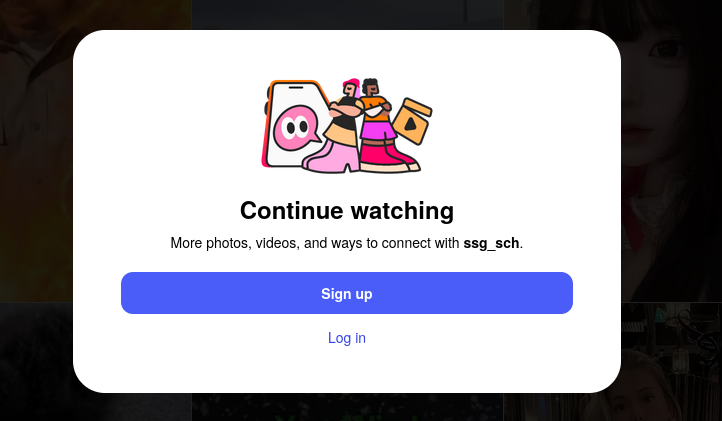722x421 pixels.
Task: Click the Continue watching heading
Action: pyautogui.click(x=347, y=210)
